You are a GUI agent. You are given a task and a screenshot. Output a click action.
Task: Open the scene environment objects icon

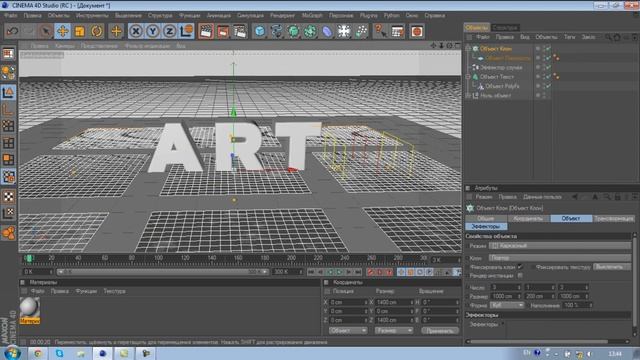coord(344,31)
